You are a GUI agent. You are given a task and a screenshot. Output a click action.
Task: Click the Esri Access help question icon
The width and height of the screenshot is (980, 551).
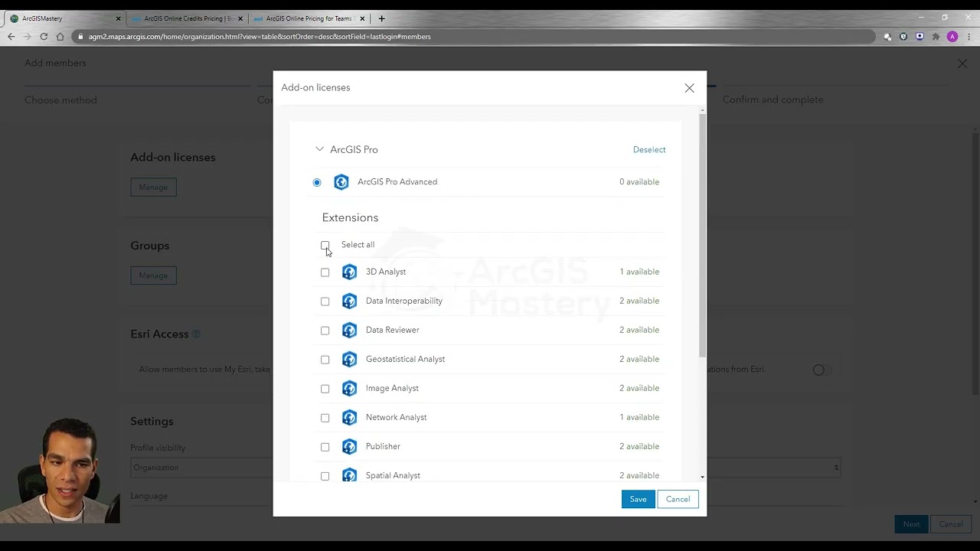(x=195, y=334)
